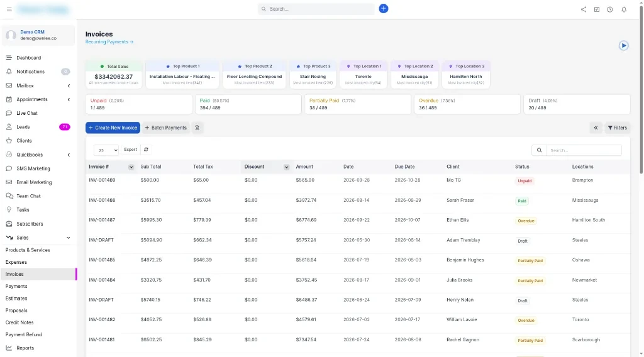Open the Invoice # column dropdown
Image resolution: width=644 pixels, height=357 pixels.
click(131, 167)
